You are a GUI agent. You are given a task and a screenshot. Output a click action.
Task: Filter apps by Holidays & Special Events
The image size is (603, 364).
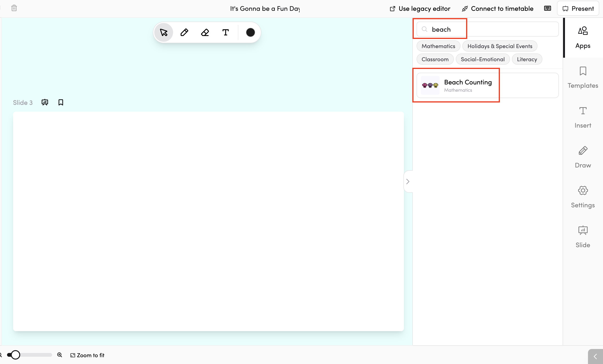(x=500, y=46)
